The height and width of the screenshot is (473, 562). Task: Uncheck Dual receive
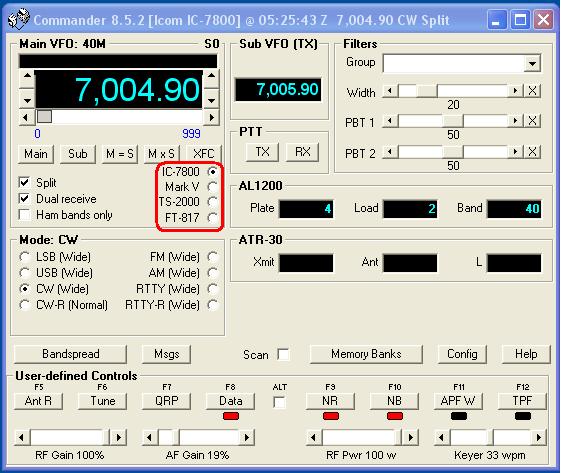(24, 199)
